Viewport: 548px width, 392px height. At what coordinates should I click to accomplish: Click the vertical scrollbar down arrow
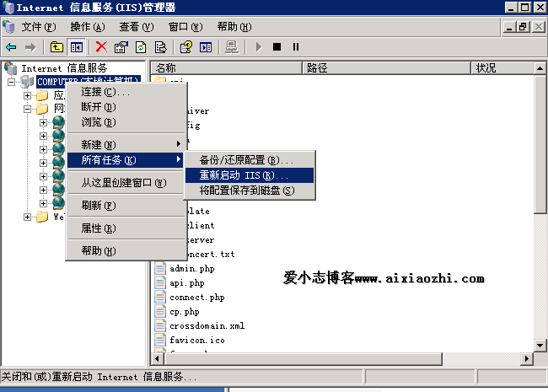coord(540,346)
